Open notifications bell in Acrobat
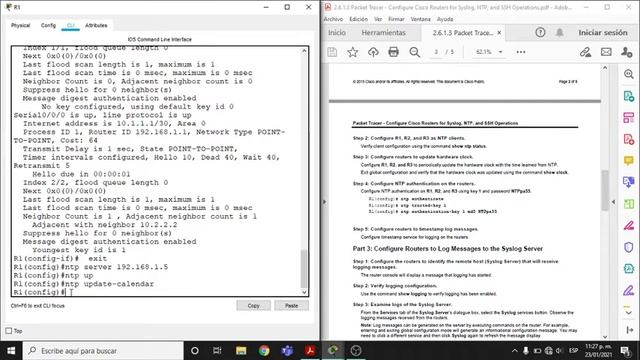 point(560,32)
